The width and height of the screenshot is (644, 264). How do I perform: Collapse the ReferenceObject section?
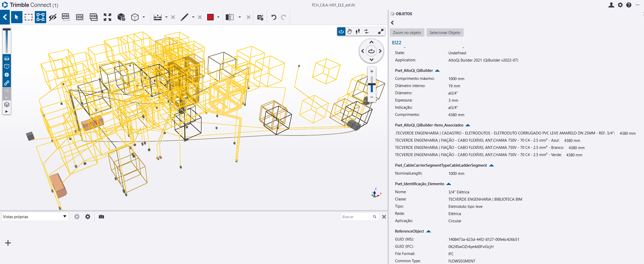(x=429, y=231)
